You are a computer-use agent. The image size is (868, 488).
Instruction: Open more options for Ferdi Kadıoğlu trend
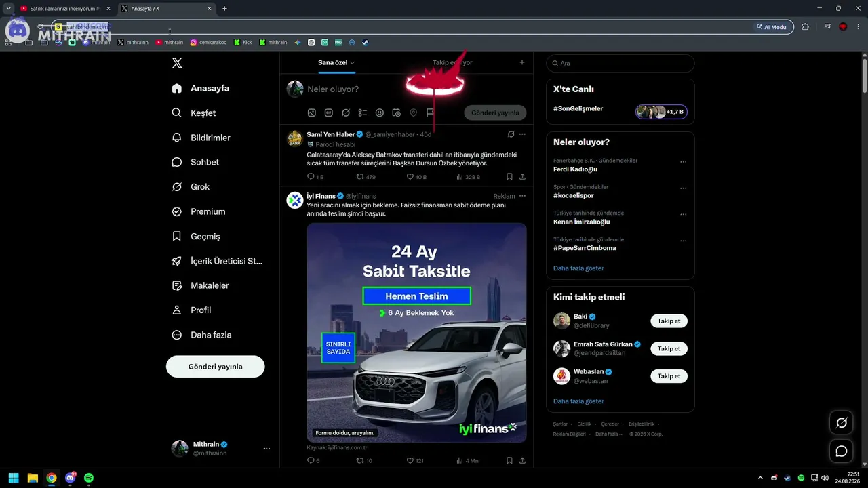[x=683, y=162]
